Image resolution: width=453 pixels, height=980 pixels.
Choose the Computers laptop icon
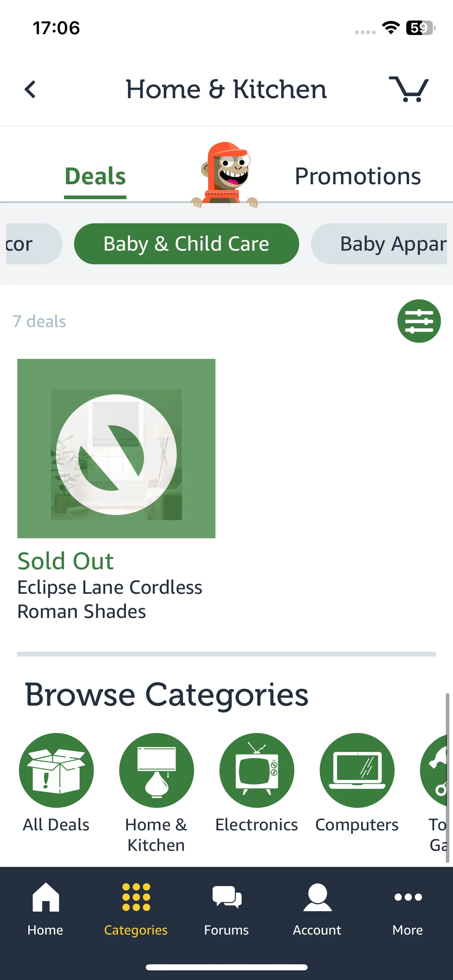(357, 770)
